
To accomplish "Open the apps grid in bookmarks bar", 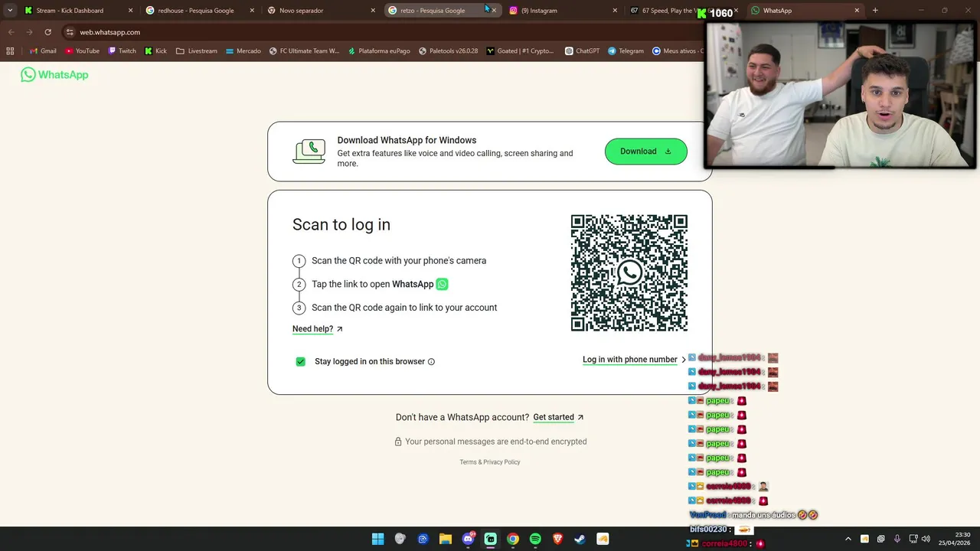I will point(10,51).
